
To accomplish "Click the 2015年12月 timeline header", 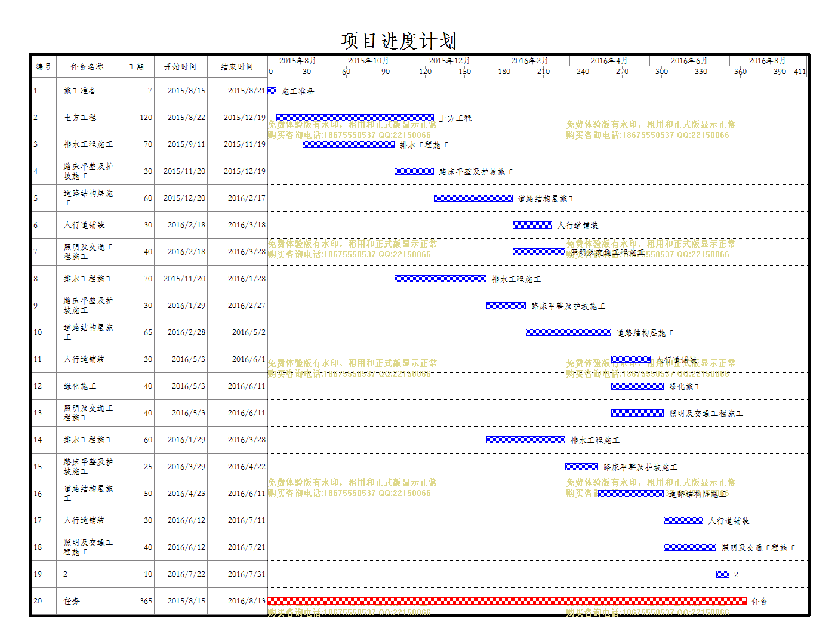I will click(x=449, y=61).
